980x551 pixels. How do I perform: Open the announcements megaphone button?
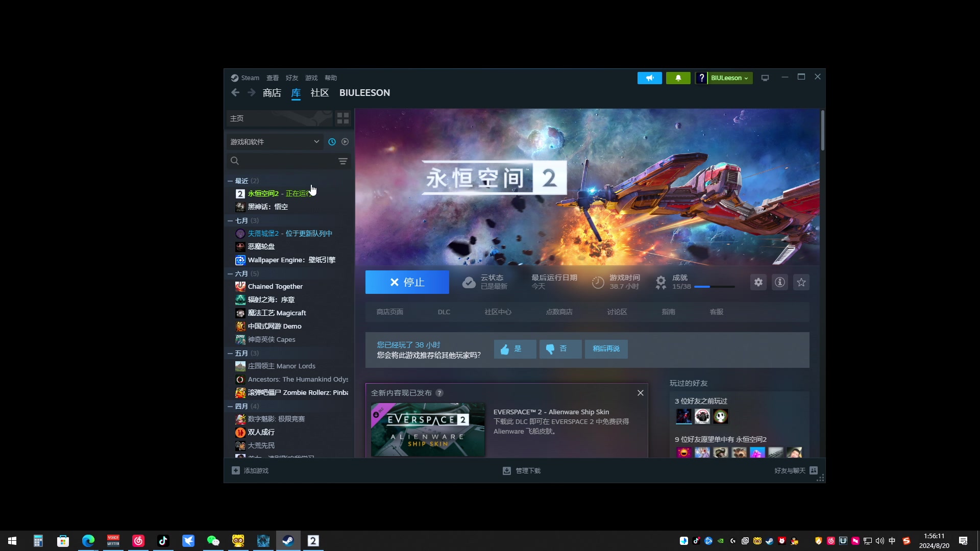[649, 78]
